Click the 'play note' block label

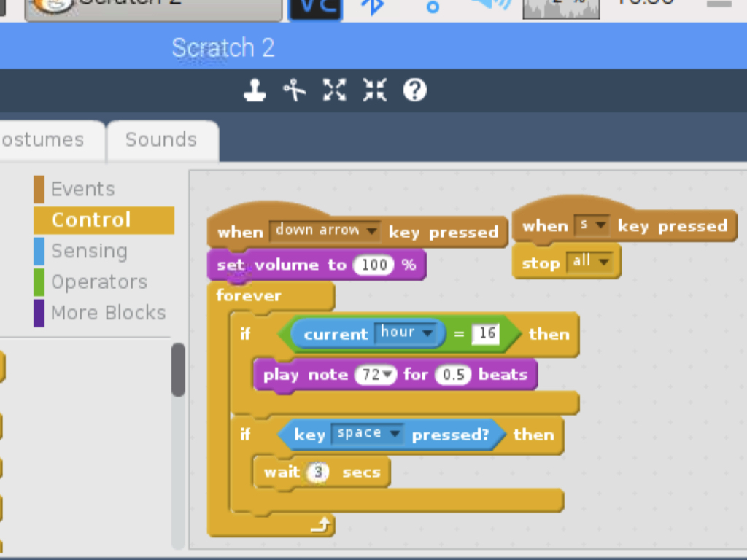point(306,375)
